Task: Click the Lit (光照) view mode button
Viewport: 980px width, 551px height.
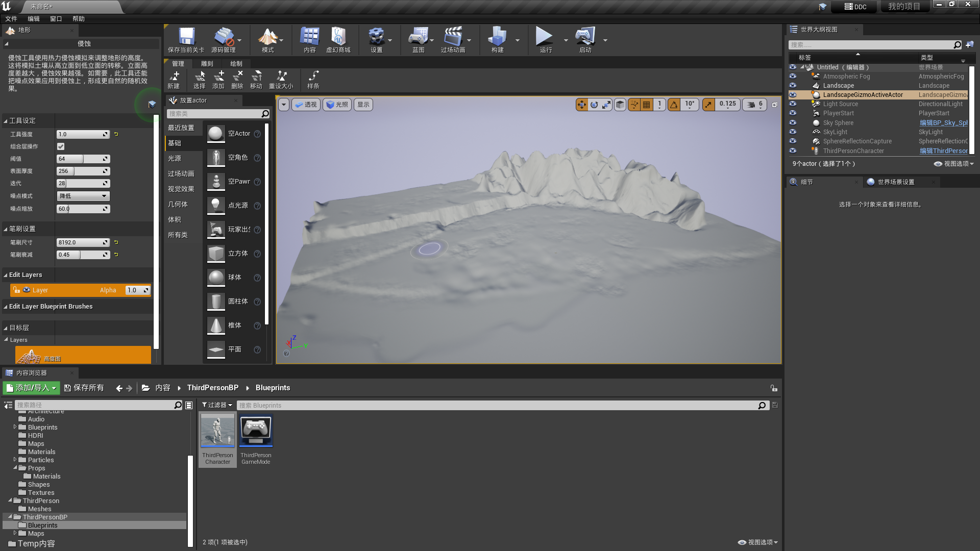Action: click(x=337, y=105)
